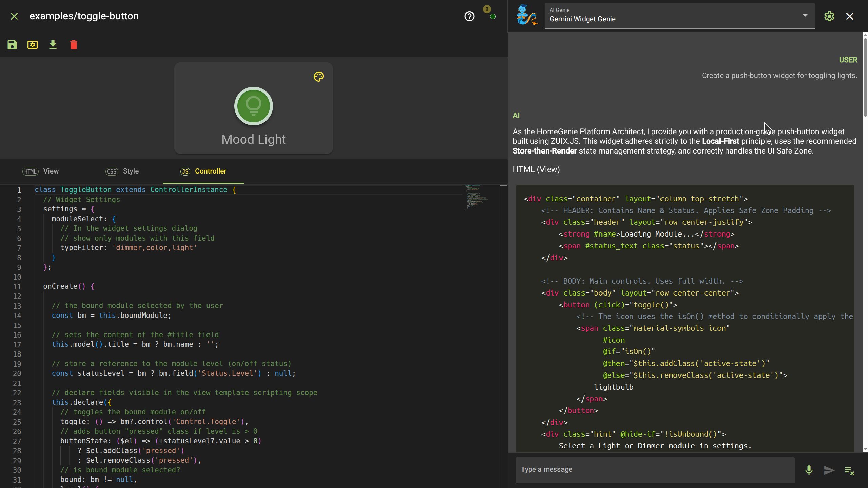Click the download widget icon

pos(53,45)
